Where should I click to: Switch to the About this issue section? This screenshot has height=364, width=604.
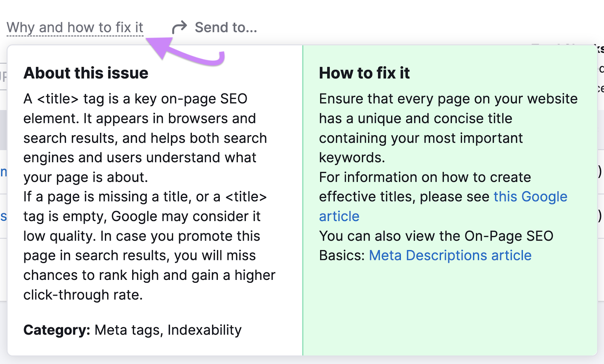click(86, 73)
